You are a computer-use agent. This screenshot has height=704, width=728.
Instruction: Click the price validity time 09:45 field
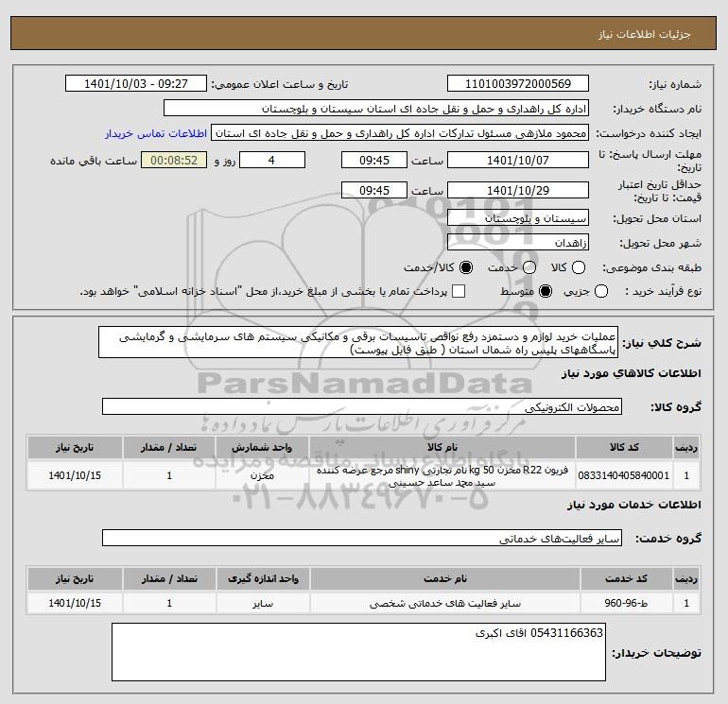374,190
